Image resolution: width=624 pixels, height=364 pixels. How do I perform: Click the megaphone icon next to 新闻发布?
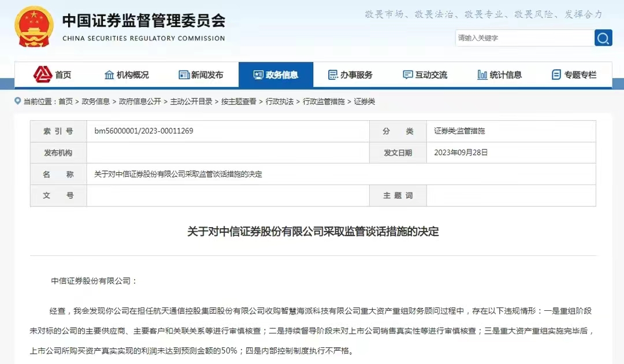point(184,74)
